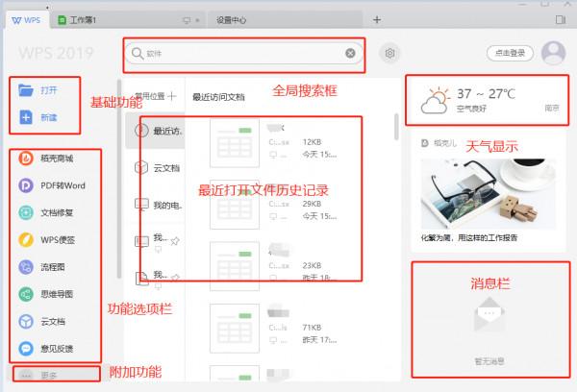Click the 最近访问文档 heading
Viewport: 577px width, 392px height.
pyautogui.click(x=218, y=97)
